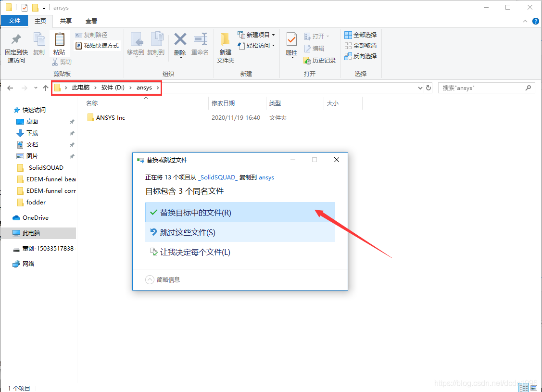This screenshot has height=392, width=542.
Task: Click Paste Shortcut in clipboard group
Action: [x=97, y=46]
